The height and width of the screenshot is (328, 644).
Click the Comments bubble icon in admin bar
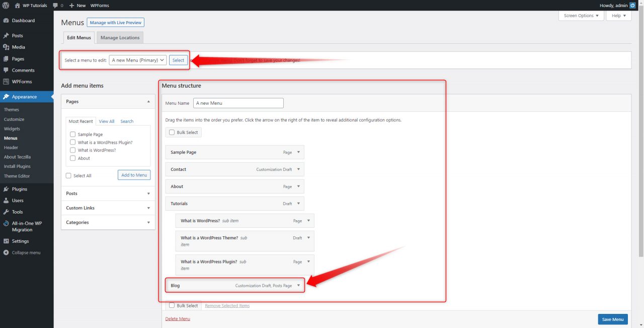click(54, 6)
